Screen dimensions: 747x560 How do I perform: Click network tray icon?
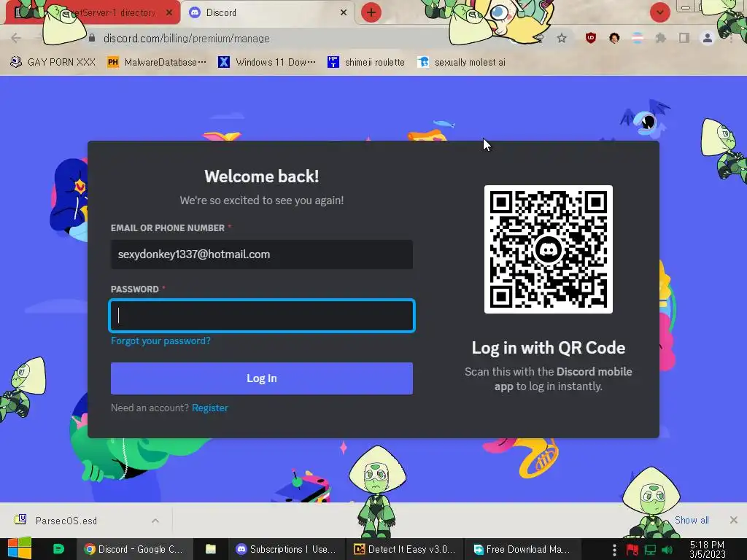click(x=650, y=550)
